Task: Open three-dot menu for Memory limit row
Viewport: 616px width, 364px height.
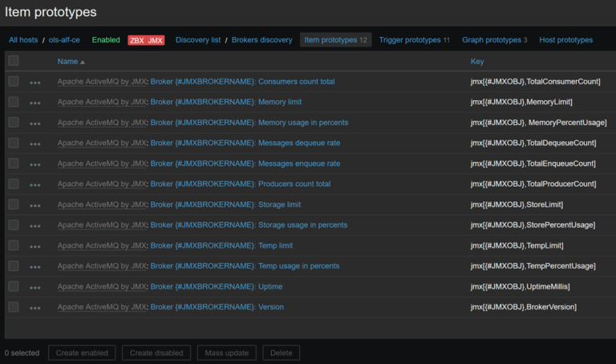Action: 34,103
